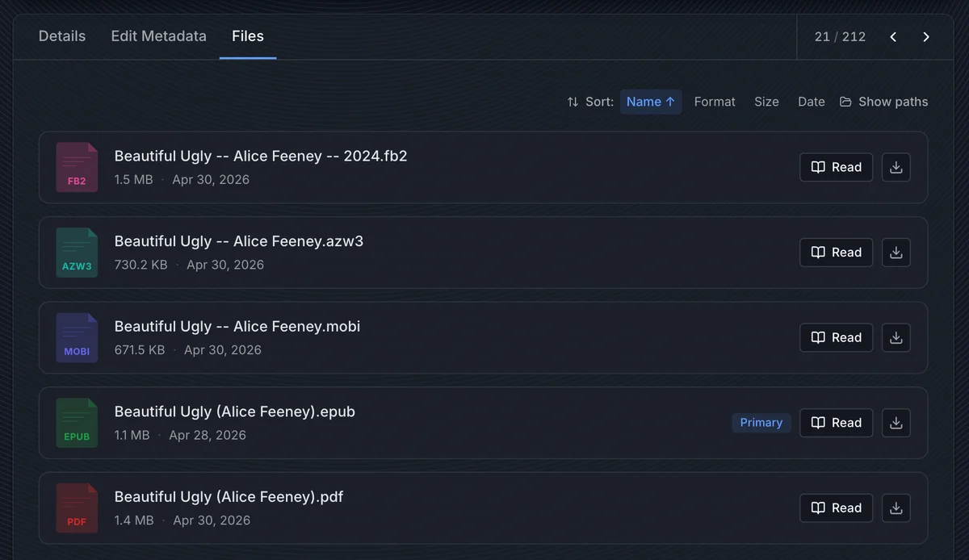Click filename Beautiful Ugly (Alice Feeney).pdf

(229, 496)
